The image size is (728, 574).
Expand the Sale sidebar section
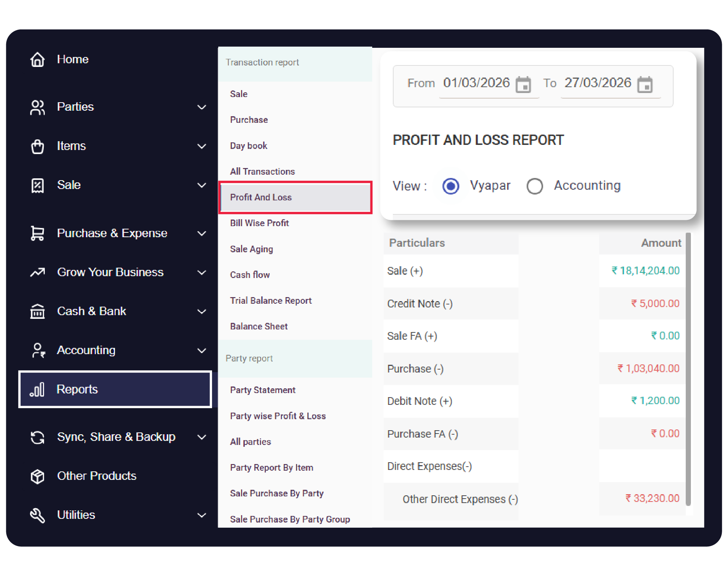coord(202,185)
